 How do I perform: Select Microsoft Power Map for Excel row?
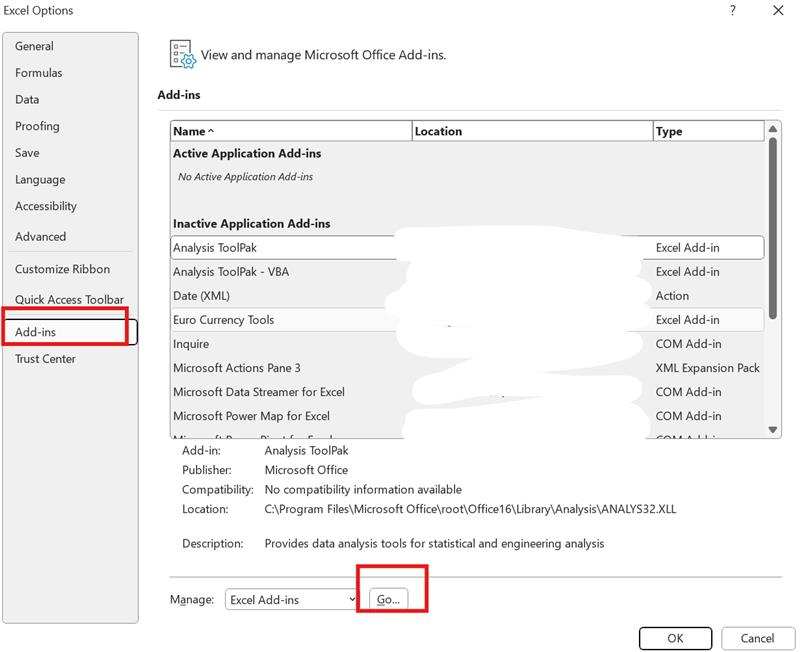(467, 416)
